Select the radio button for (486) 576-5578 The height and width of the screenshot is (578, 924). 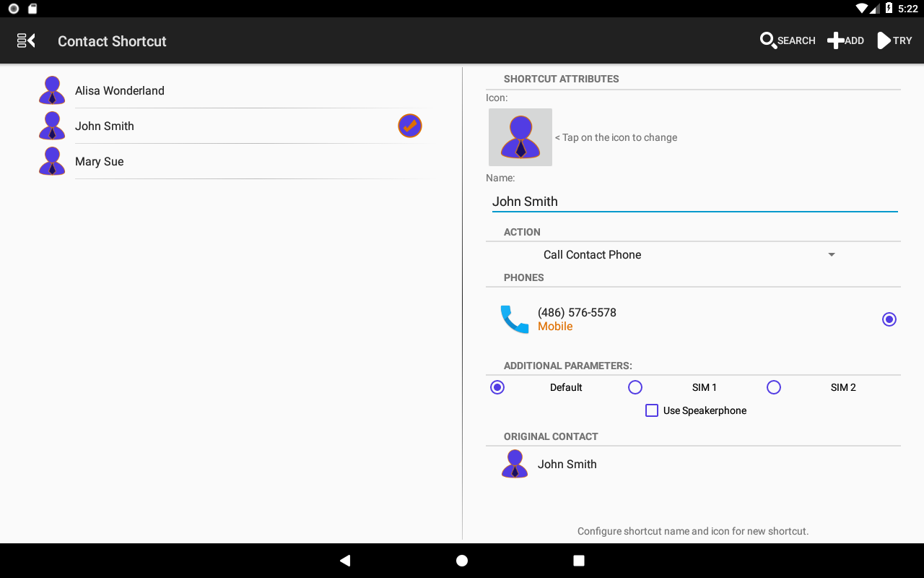(889, 319)
